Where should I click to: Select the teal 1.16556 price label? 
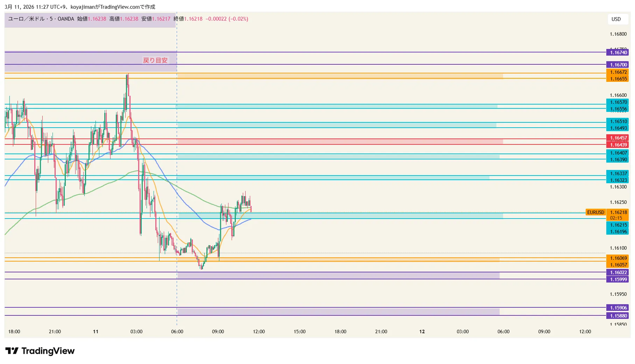(617, 109)
